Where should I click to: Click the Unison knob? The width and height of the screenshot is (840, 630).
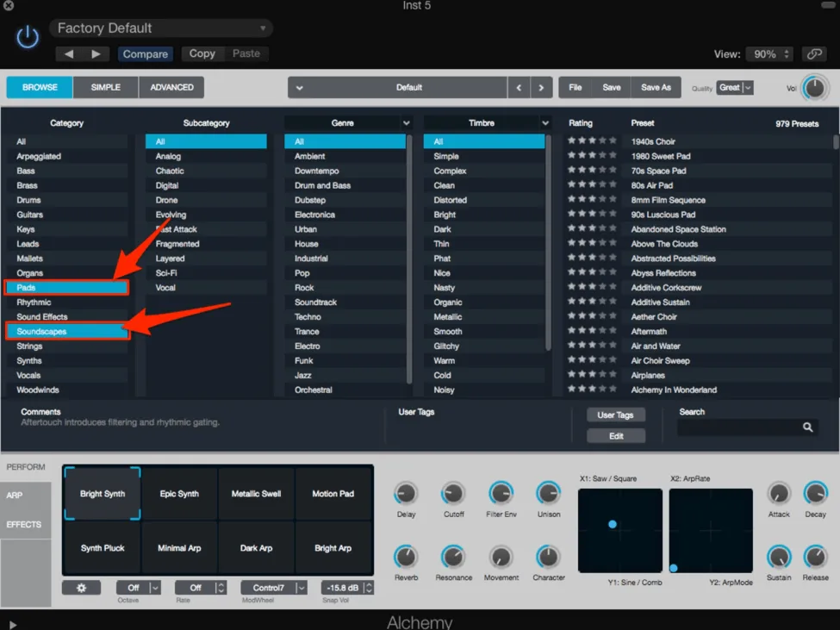click(549, 493)
